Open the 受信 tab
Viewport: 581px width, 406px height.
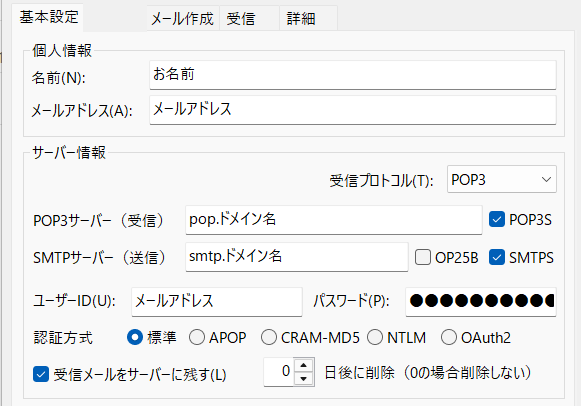[x=249, y=18]
